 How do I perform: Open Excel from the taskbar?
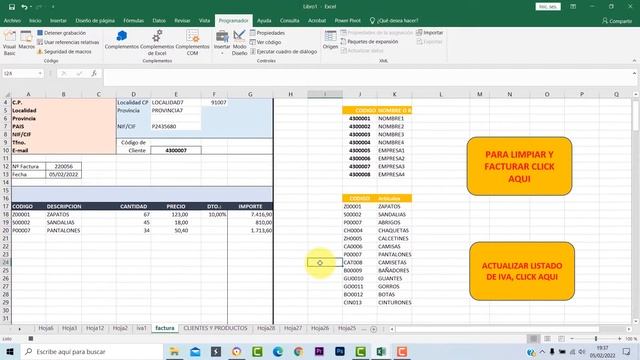point(381,351)
